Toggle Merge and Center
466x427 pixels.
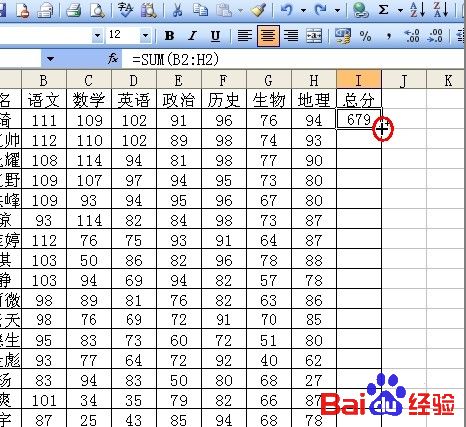tap(314, 36)
